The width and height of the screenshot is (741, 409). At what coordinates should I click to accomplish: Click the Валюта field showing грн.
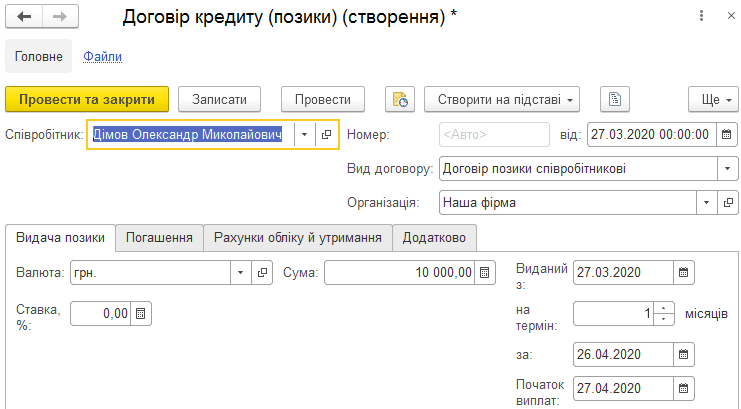(x=150, y=273)
